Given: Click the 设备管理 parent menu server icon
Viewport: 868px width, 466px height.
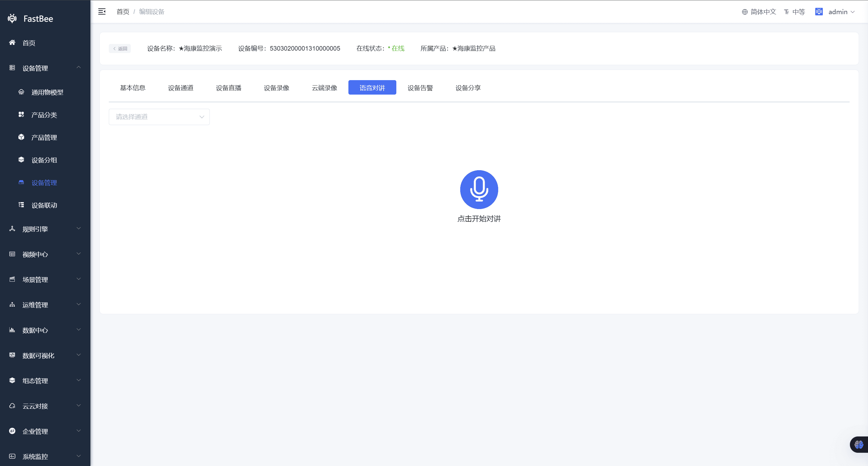Looking at the screenshot, I should (x=12, y=68).
